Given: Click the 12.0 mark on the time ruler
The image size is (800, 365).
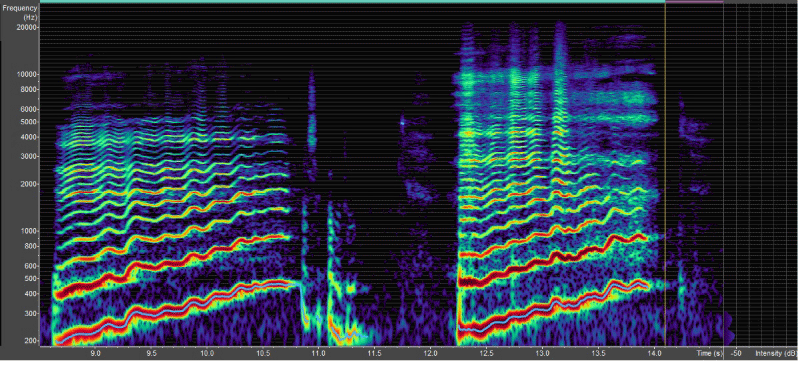Looking at the screenshot, I should coord(430,353).
